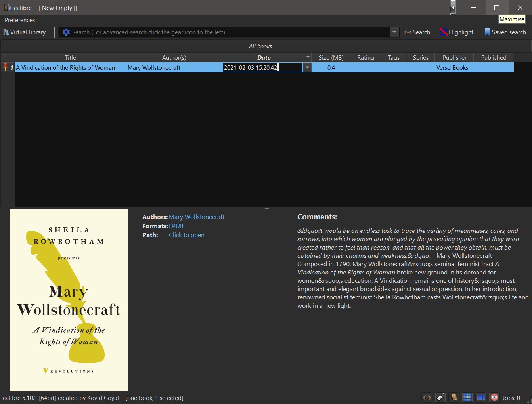
Task: Sort books by Size (MB) column
Action: pos(331,58)
